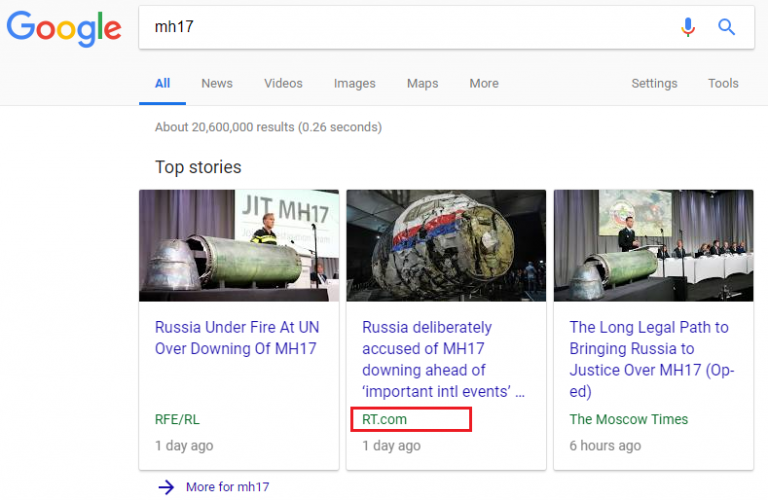Click the '6 hours ago' timestamp
The height and width of the screenshot is (500, 768).
coord(605,446)
